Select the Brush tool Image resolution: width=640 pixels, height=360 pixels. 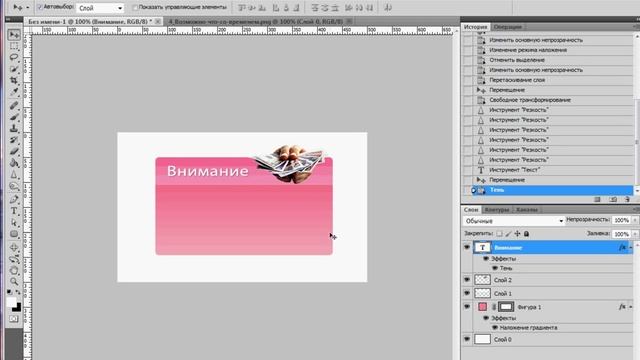click(14, 117)
